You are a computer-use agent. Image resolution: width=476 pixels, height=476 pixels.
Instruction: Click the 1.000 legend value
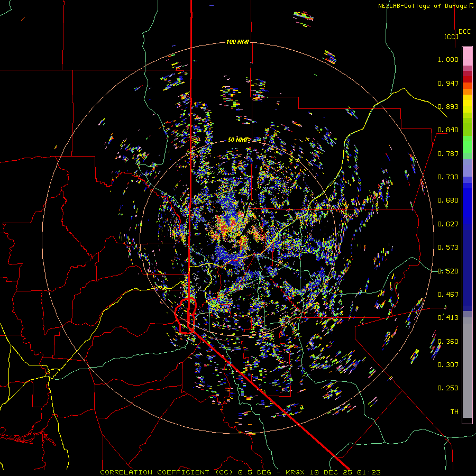(448, 59)
